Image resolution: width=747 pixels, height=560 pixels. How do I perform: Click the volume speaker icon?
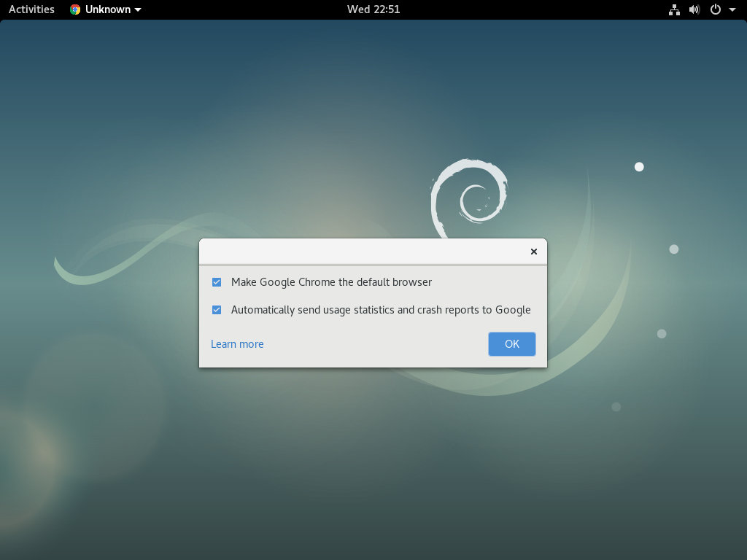pos(694,9)
